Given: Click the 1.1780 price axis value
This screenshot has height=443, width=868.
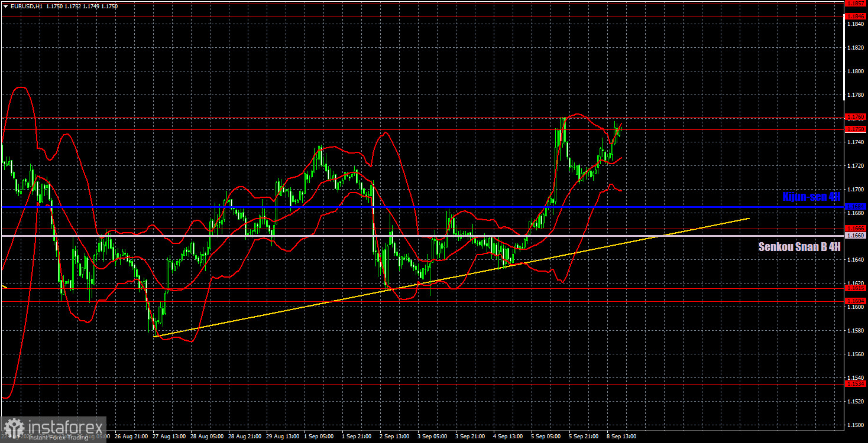Looking at the screenshot, I should point(856,95).
